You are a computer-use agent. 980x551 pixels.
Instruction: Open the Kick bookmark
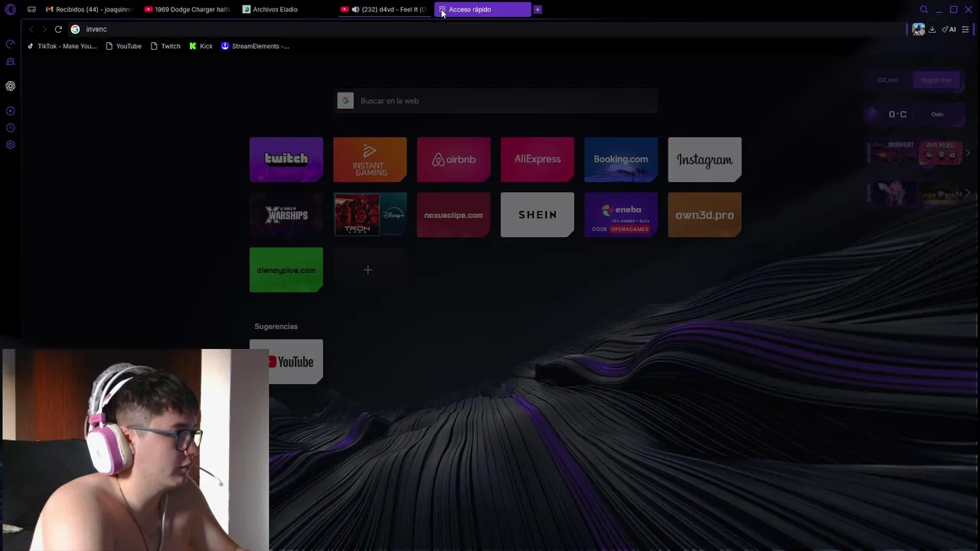[x=201, y=46]
